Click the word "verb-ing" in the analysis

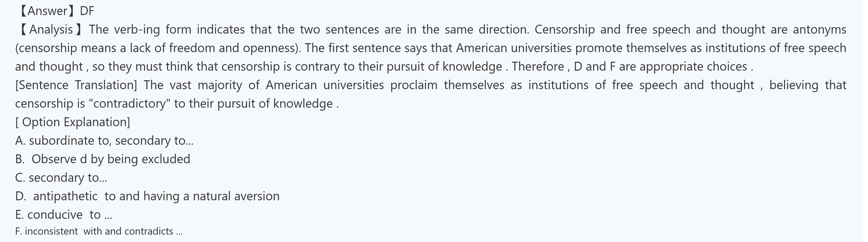coord(137,30)
